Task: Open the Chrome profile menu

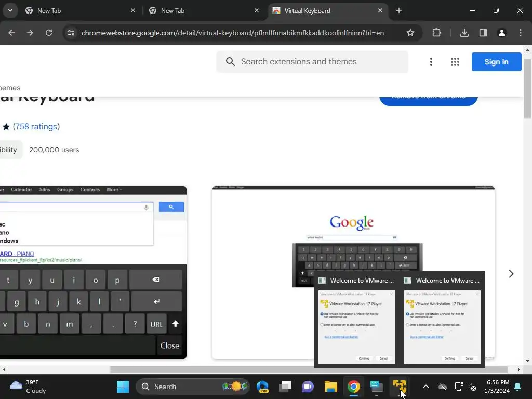Action: (x=501, y=33)
